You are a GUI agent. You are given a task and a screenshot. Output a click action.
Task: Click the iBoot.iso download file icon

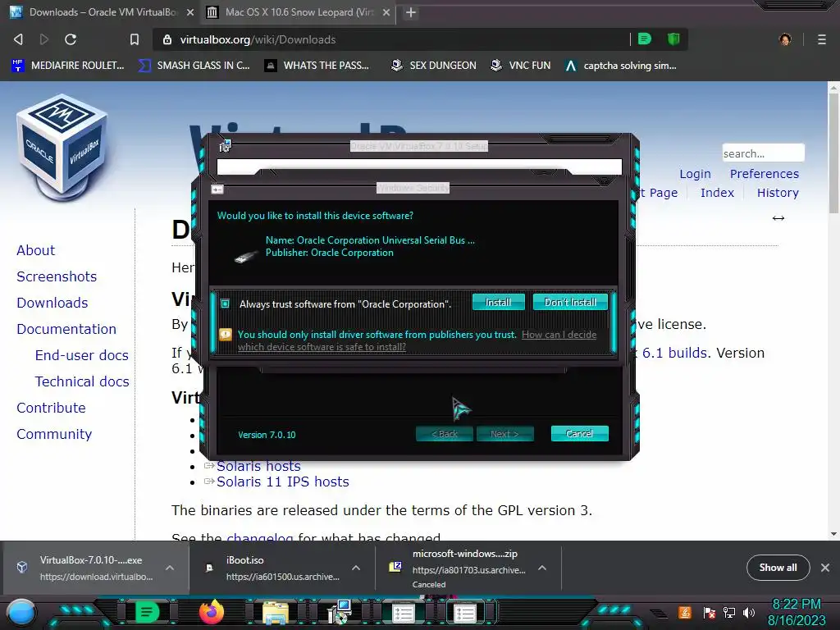[x=209, y=568]
